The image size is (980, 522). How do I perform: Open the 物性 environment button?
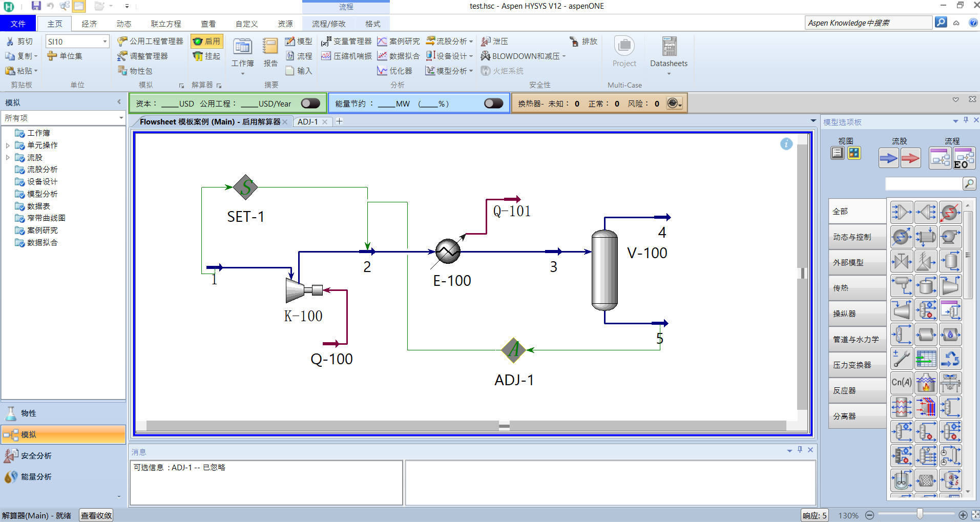coord(64,413)
